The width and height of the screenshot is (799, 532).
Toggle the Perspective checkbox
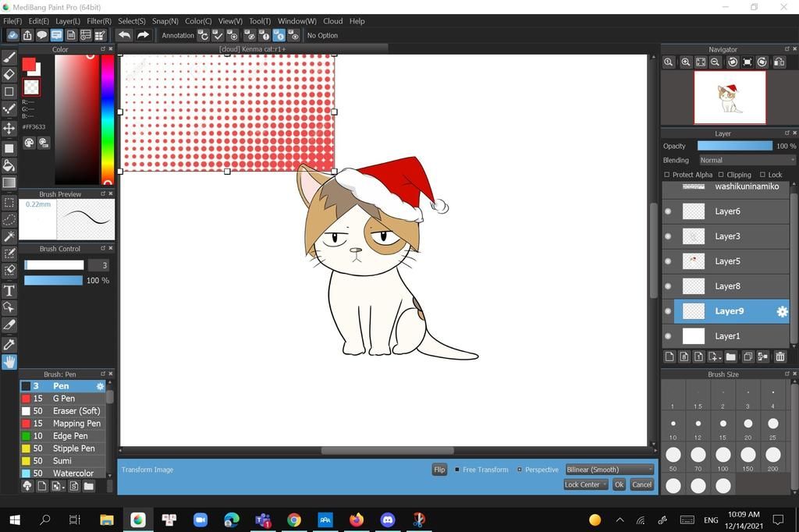click(x=519, y=470)
